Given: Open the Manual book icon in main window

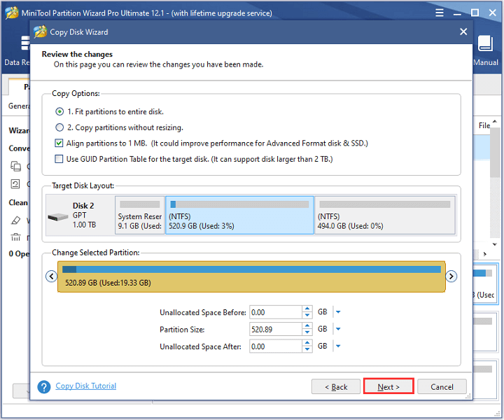Looking at the screenshot, I should 485,43.
